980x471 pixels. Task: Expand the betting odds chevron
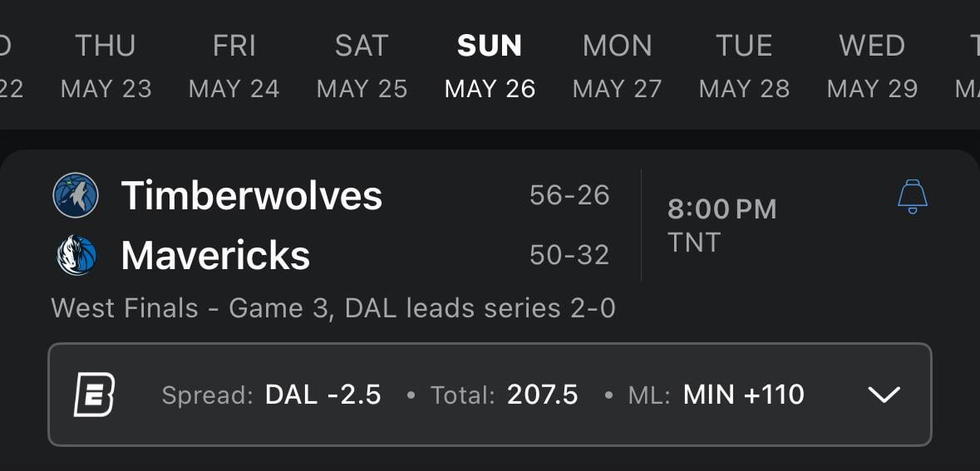pos(884,395)
